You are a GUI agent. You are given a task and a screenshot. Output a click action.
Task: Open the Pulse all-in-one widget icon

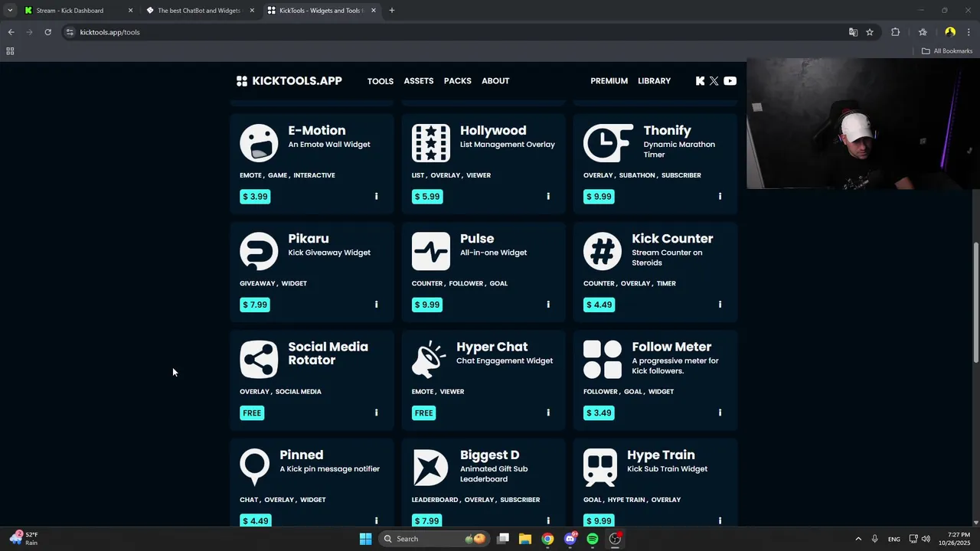(x=431, y=251)
